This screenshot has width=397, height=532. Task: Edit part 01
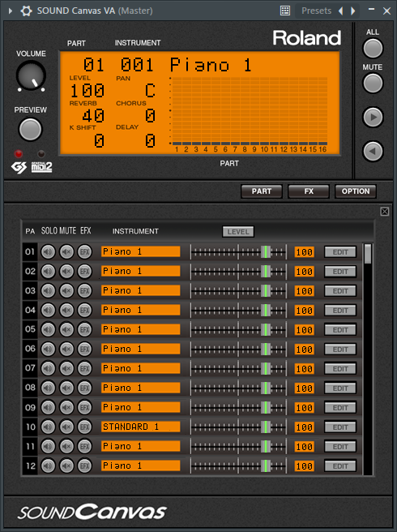(340, 252)
